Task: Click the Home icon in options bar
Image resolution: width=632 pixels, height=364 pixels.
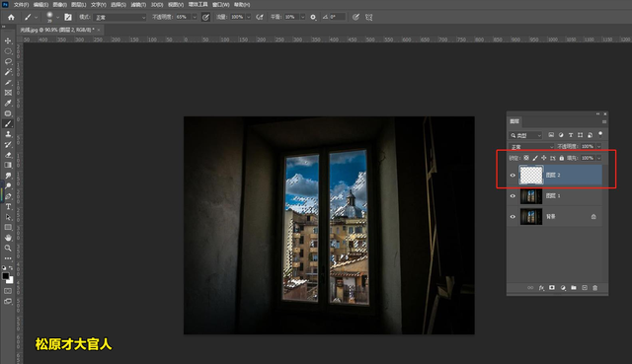Action: (11, 18)
